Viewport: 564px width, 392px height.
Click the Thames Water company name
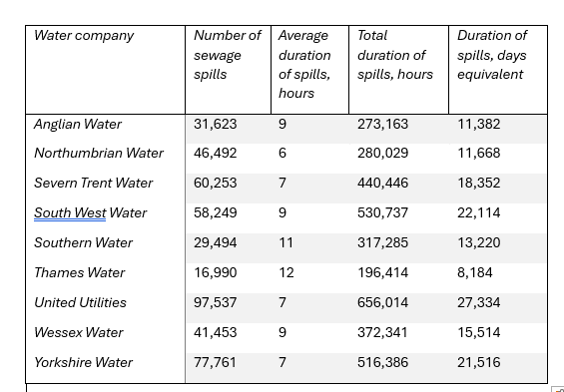79,272
